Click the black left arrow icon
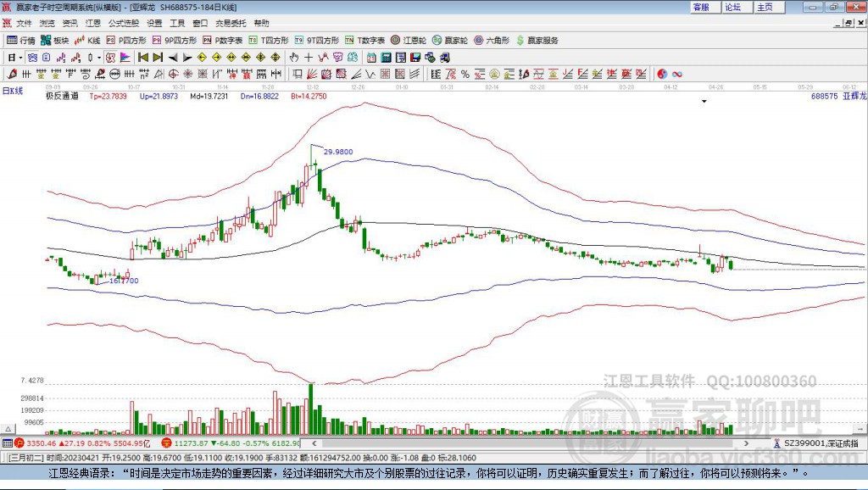Screen dimensions: 868x490 coord(173,58)
